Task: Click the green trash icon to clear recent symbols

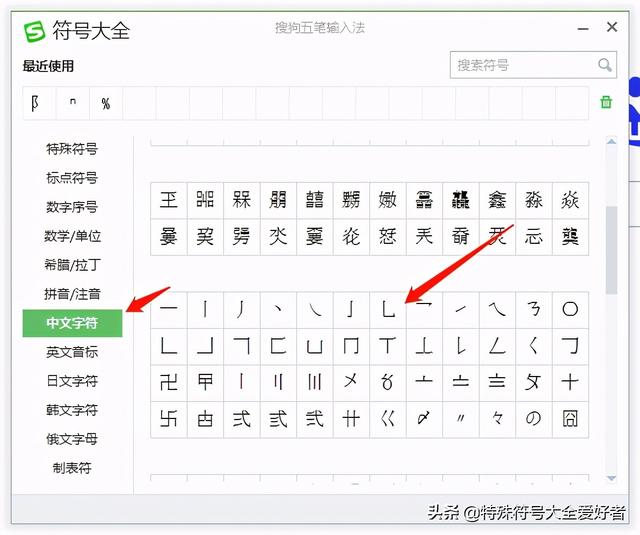Action: tap(606, 102)
